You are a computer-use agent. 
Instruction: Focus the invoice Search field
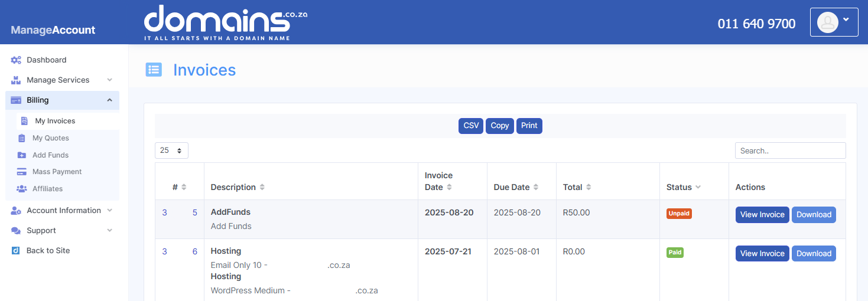[x=790, y=150]
